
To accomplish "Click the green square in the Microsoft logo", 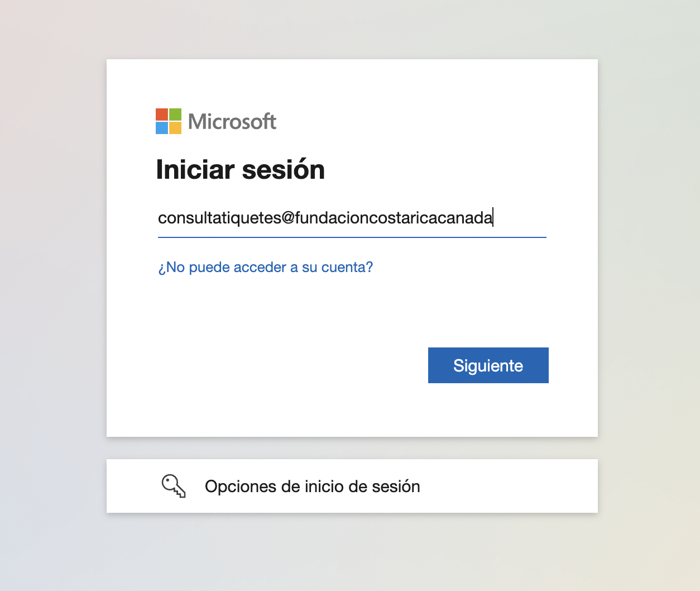I will tap(176, 115).
